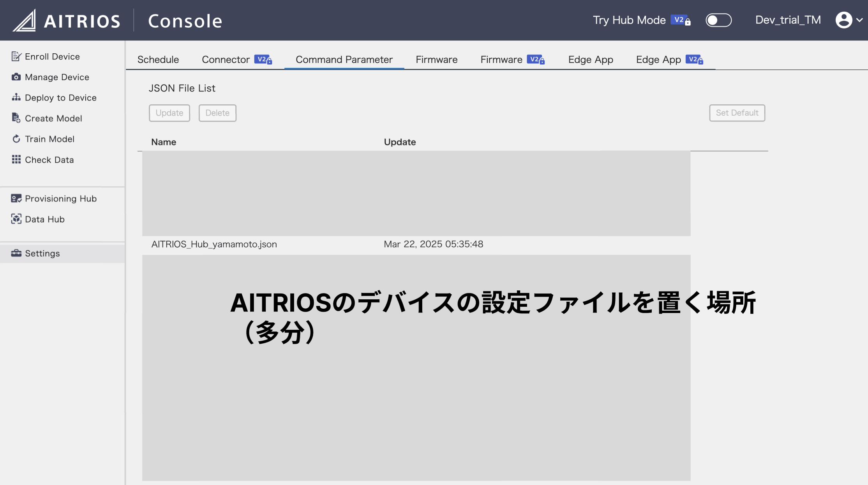Open the Connector V2 tab
Screen dimensions: 868x485
pyautogui.click(x=236, y=60)
